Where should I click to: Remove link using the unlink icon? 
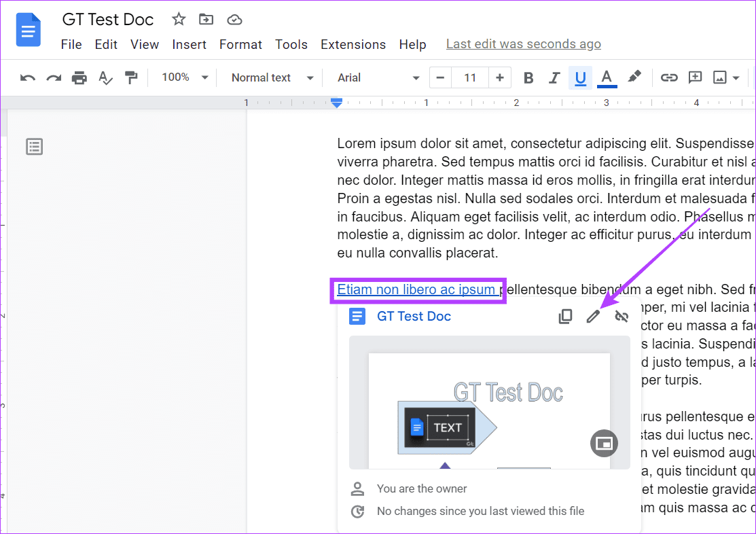(621, 317)
